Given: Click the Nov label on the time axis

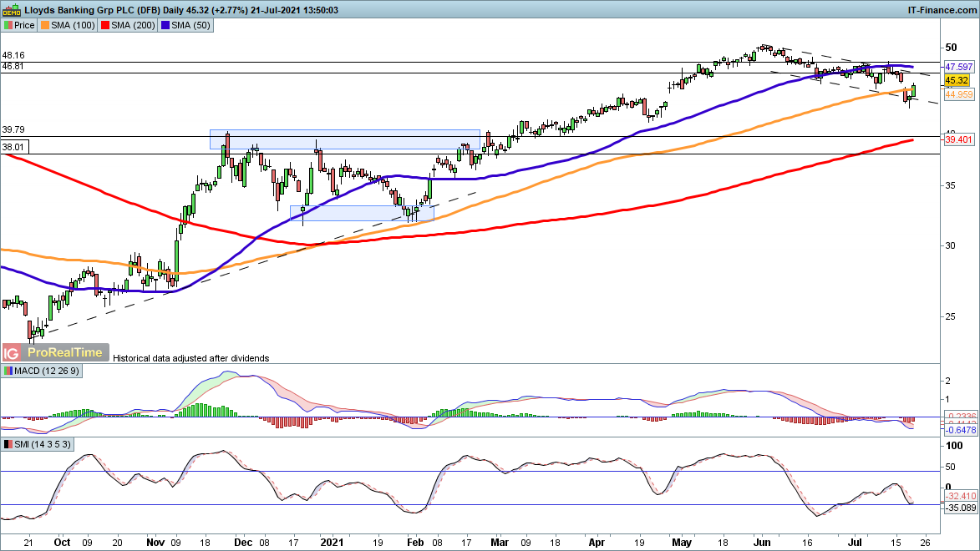Looking at the screenshot, I should (x=155, y=543).
